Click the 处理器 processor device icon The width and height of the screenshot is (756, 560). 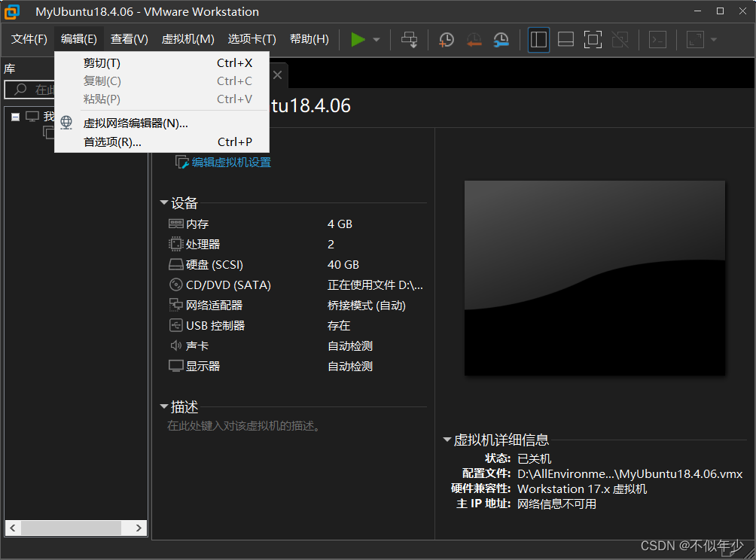point(176,244)
